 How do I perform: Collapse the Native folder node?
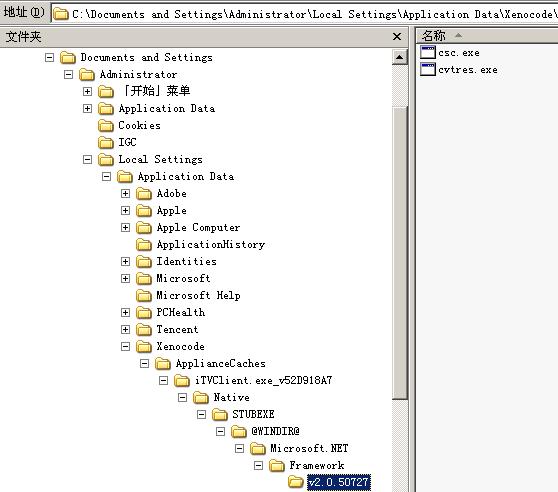[x=182, y=397]
